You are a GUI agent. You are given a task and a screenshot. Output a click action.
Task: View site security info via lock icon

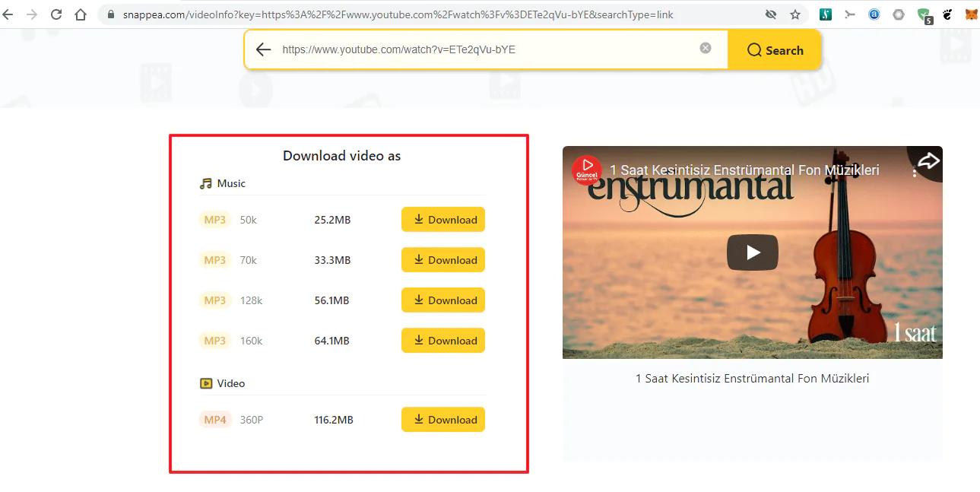[111, 14]
